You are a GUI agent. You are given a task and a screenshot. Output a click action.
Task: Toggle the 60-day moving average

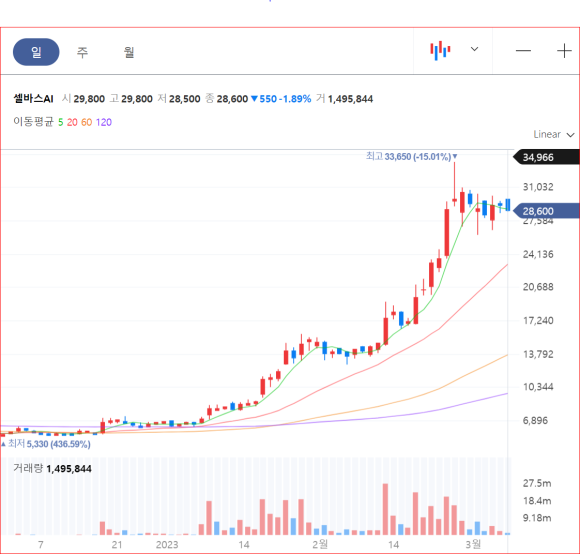[x=87, y=122]
